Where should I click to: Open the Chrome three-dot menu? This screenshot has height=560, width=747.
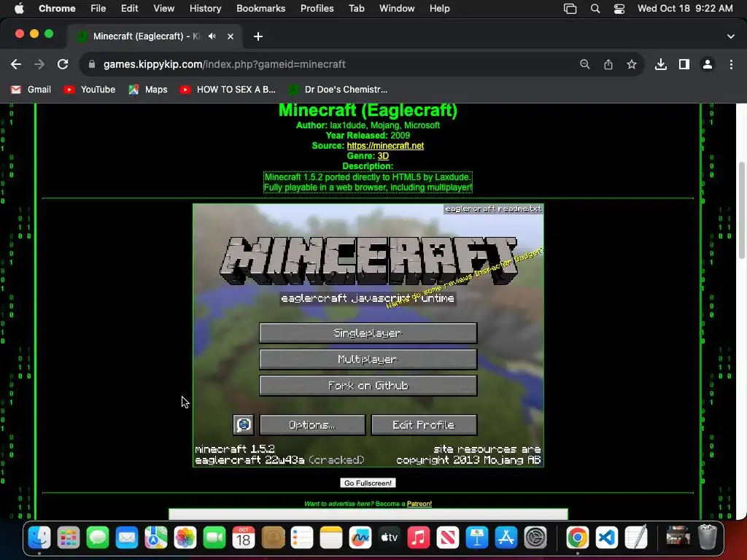pyautogui.click(x=731, y=64)
